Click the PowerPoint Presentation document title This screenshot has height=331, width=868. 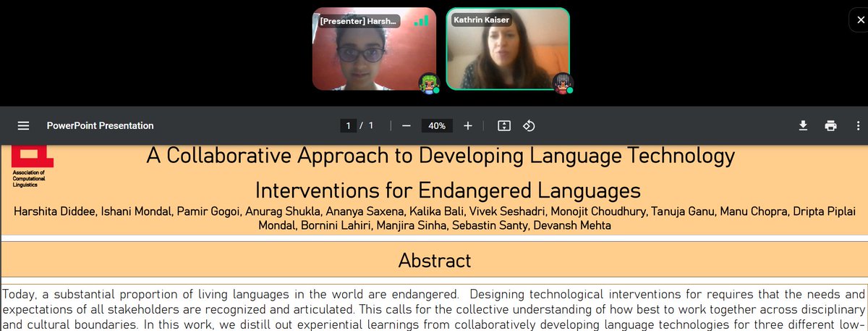point(100,125)
